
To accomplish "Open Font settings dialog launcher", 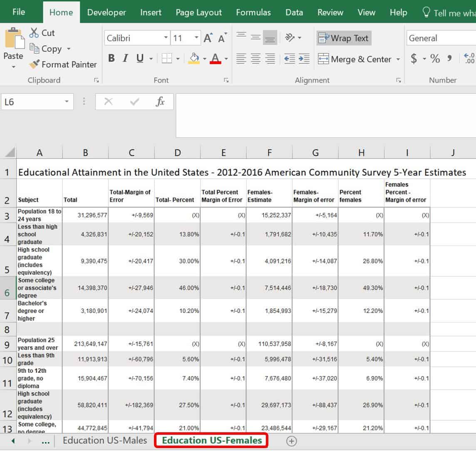I will tap(226, 80).
